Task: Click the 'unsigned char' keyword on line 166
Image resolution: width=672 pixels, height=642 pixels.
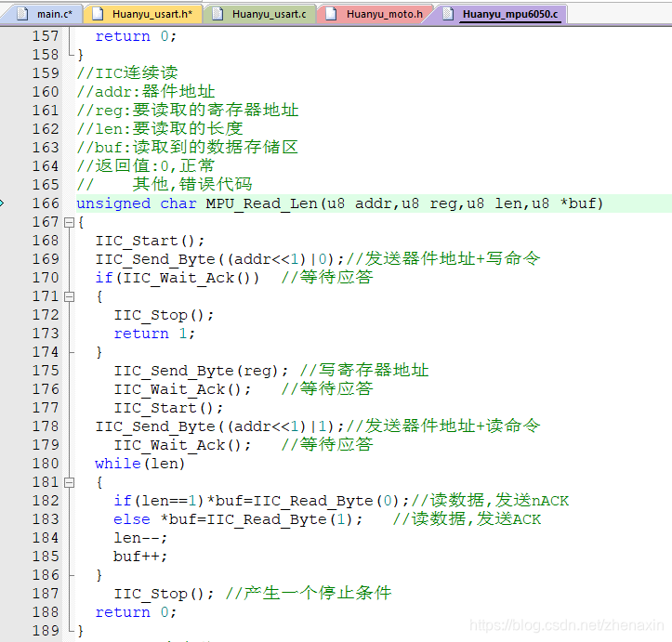Action: pos(137,203)
